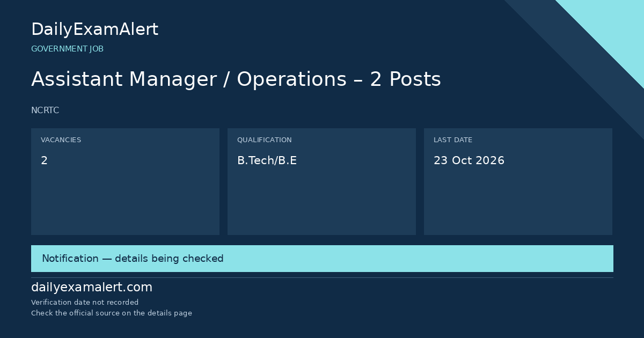The width and height of the screenshot is (644, 338).
Task: Select the B.Tech/B.E qualification value
Action: 267,160
